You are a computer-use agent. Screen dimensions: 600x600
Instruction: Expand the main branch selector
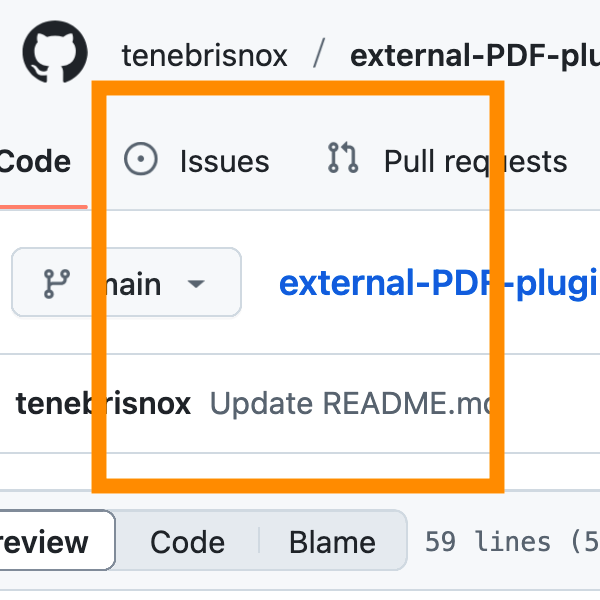126,283
